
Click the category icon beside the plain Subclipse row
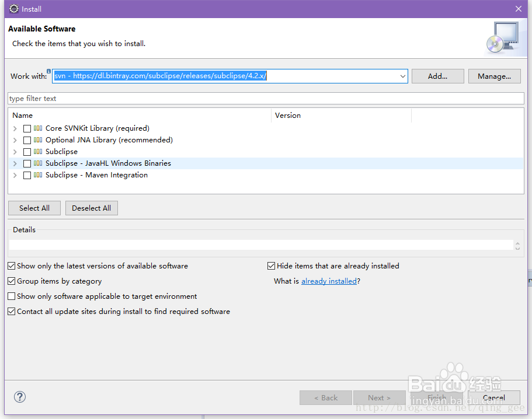tap(38, 152)
